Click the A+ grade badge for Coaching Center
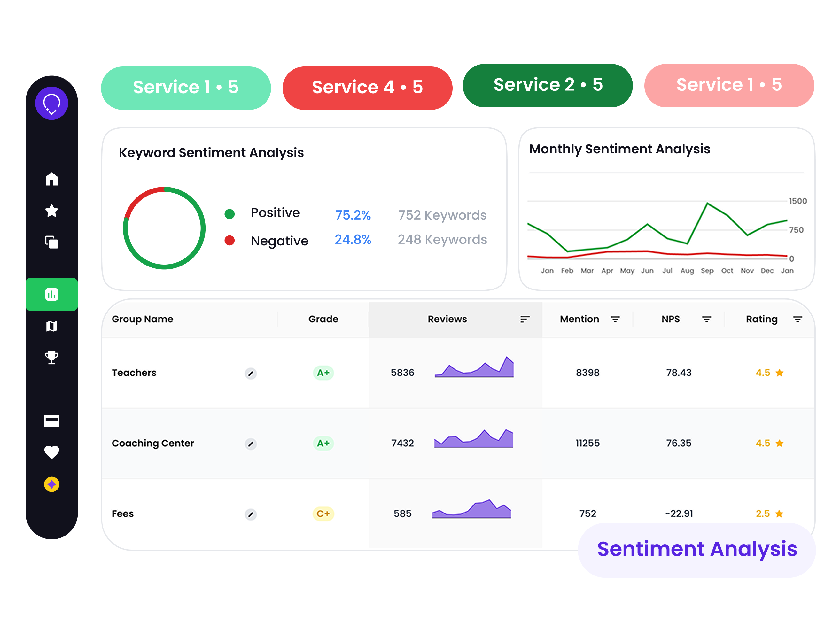Viewport: 840px width, 625px height. 323,443
